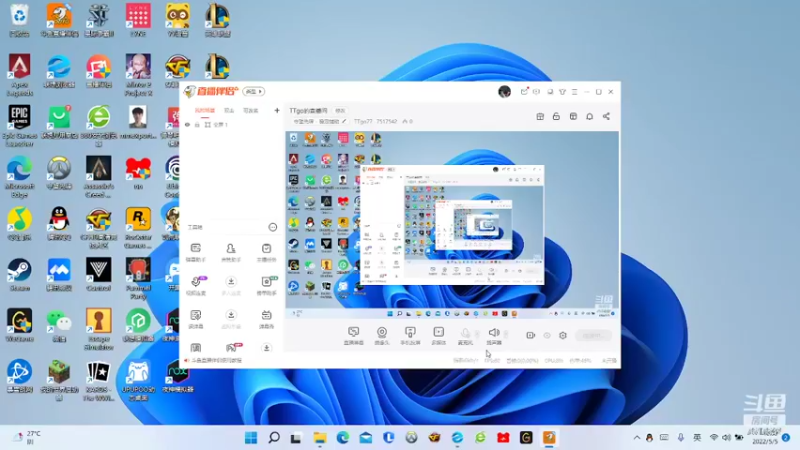Open the message icon with red dot
This screenshot has height=450, width=800.
pos(524,92)
